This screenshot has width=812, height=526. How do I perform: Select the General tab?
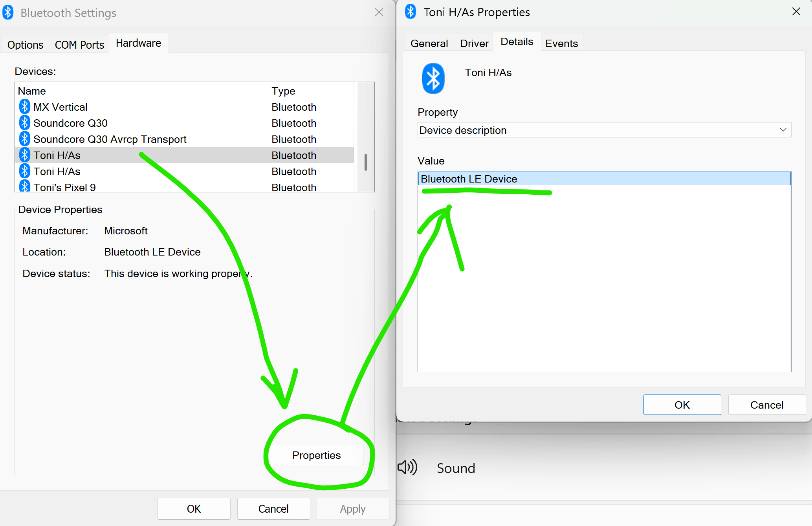coord(429,44)
